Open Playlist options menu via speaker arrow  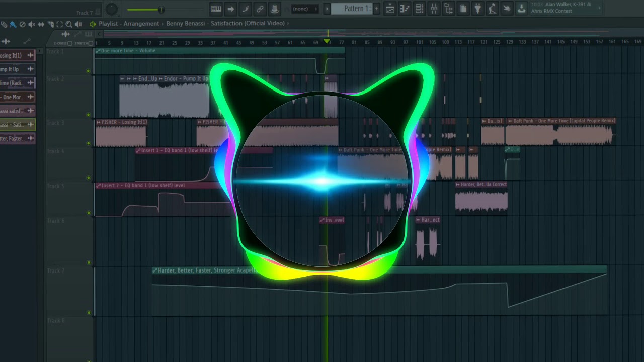pyautogui.click(x=93, y=24)
